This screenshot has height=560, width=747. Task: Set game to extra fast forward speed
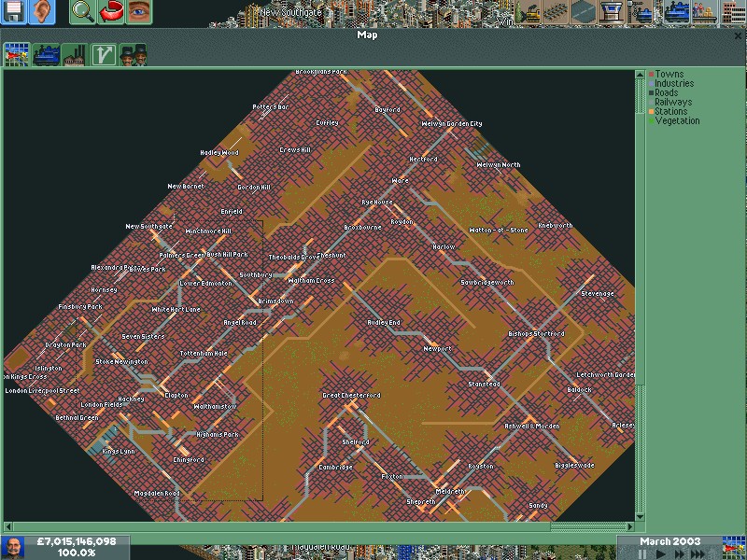click(698, 553)
